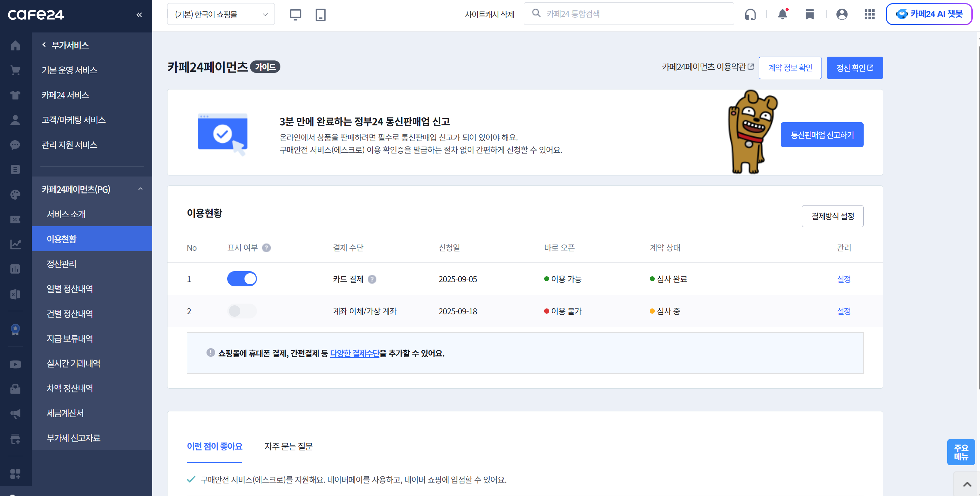Open the 한국어 쇼핑몰 dropdown

coord(221,15)
